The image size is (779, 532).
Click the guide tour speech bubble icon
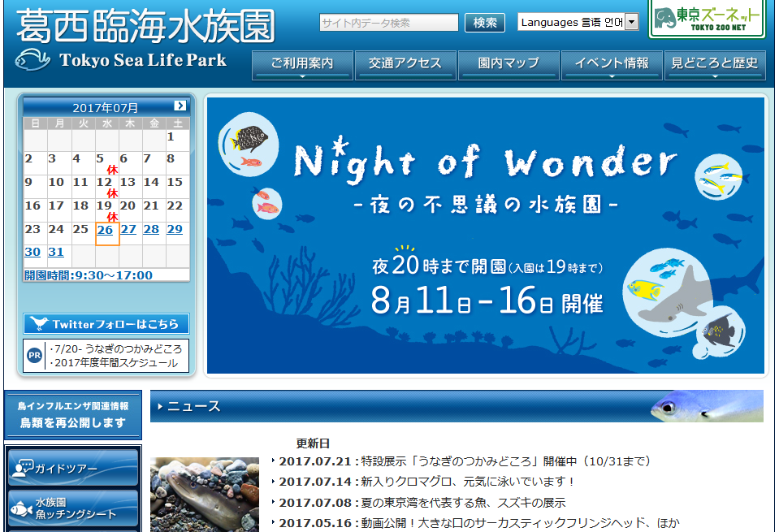pyautogui.click(x=23, y=468)
